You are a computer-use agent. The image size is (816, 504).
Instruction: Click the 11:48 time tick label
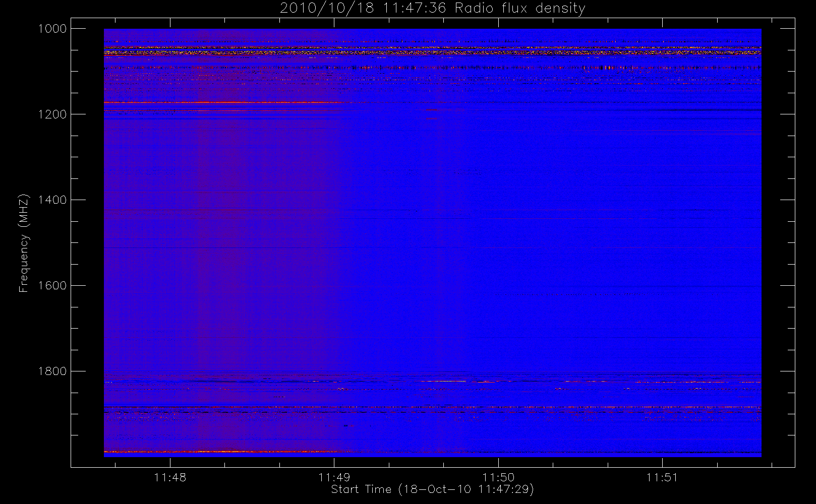click(170, 477)
